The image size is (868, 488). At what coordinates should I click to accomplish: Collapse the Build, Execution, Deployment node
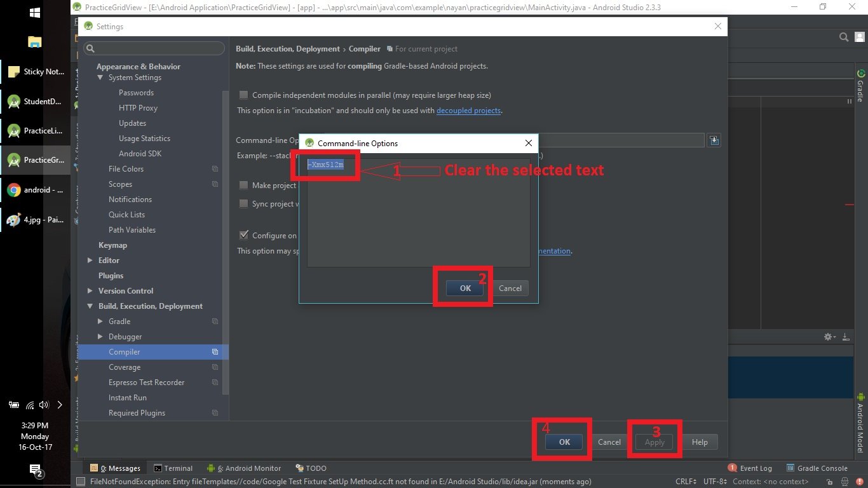(90, 306)
